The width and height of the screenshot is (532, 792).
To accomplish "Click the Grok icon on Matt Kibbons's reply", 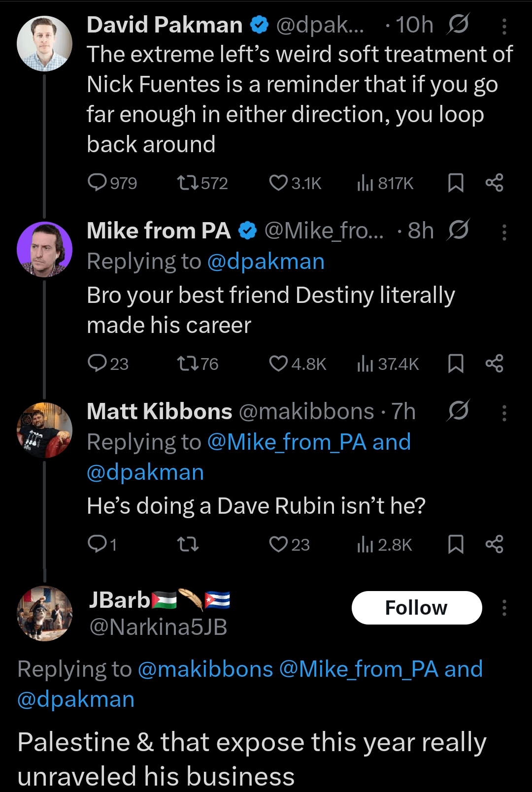I will (459, 410).
